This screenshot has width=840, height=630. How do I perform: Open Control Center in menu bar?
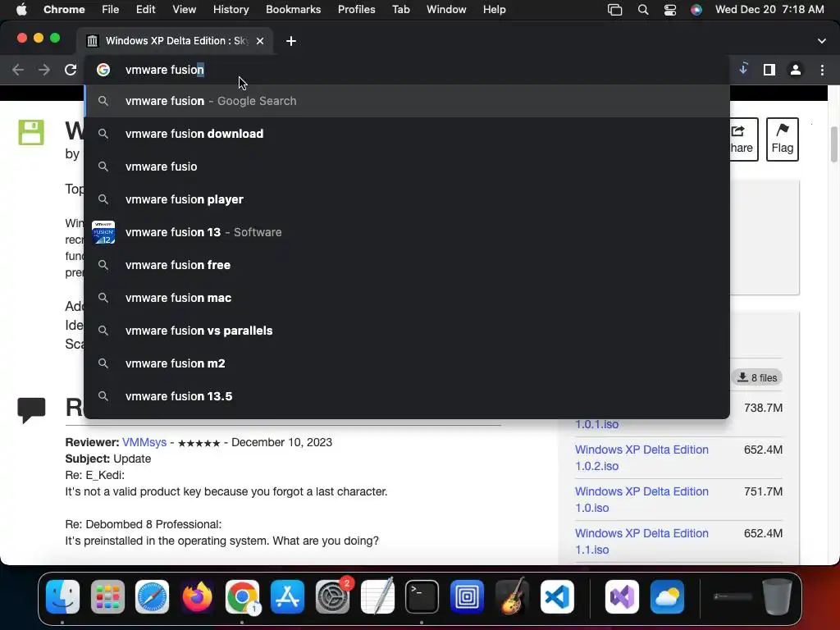(669, 9)
